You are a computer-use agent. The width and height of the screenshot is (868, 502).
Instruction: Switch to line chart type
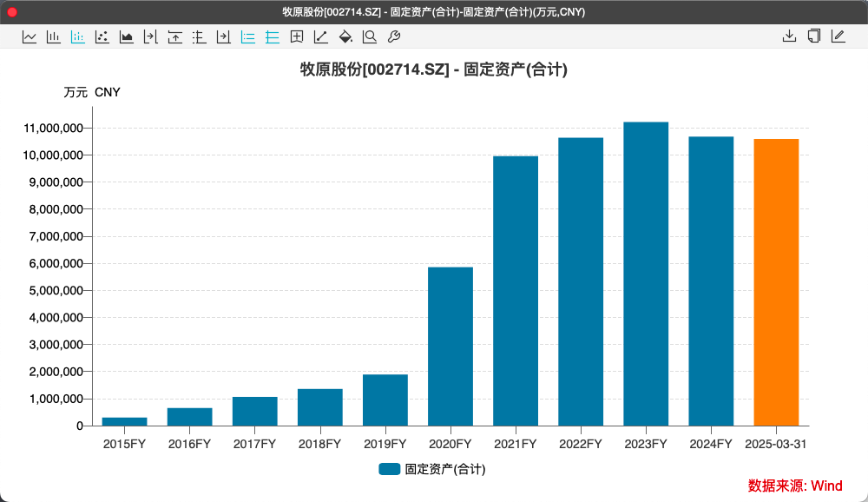pyautogui.click(x=30, y=36)
